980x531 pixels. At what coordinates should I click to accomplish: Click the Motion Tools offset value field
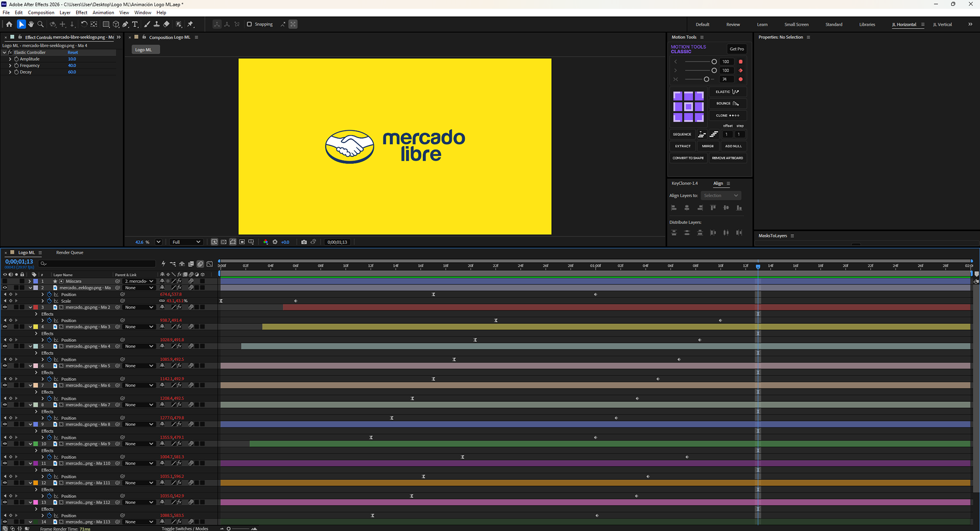pyautogui.click(x=727, y=135)
